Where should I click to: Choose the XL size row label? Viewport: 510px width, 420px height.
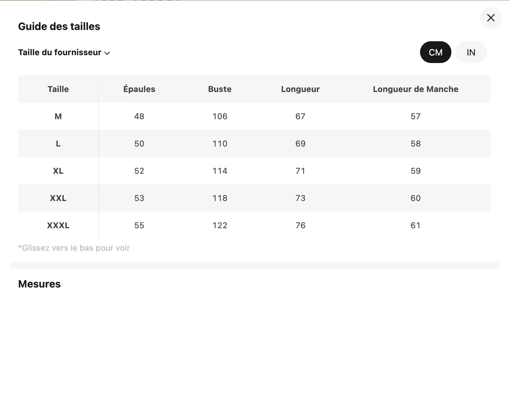pyautogui.click(x=58, y=171)
